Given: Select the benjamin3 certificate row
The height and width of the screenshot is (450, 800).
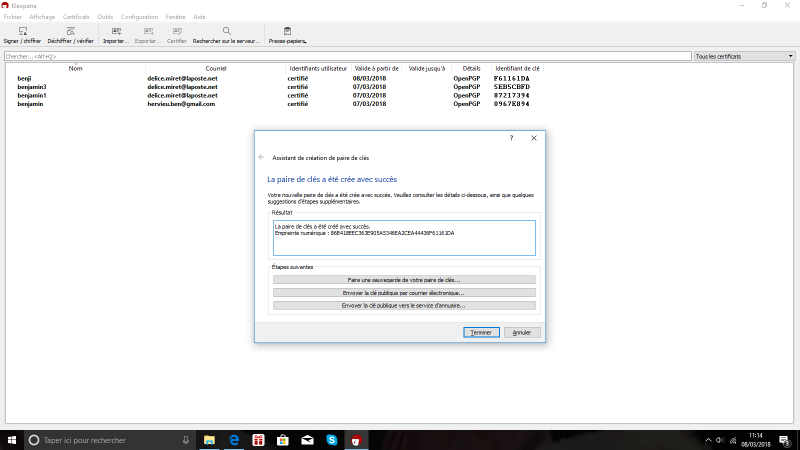Looking at the screenshot, I should 32,87.
